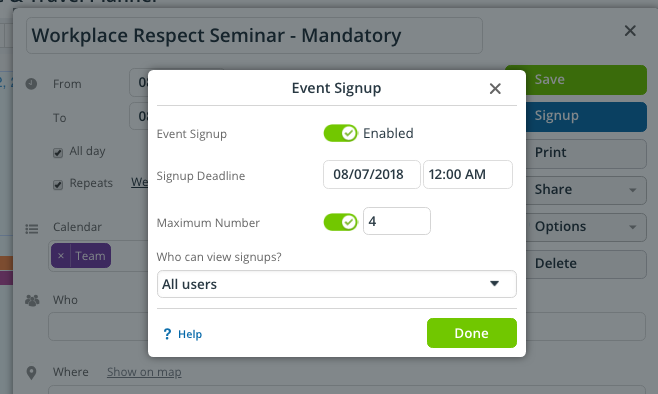Click the maximum number input field
The width and height of the screenshot is (658, 394).
(x=397, y=221)
